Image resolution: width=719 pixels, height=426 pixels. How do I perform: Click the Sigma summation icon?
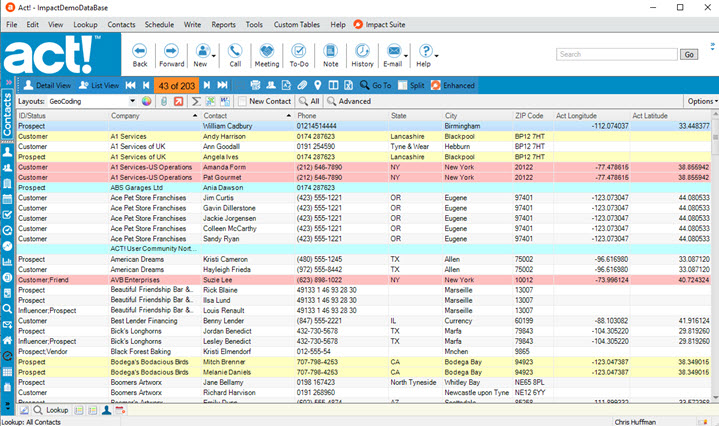pyautogui.click(x=196, y=101)
